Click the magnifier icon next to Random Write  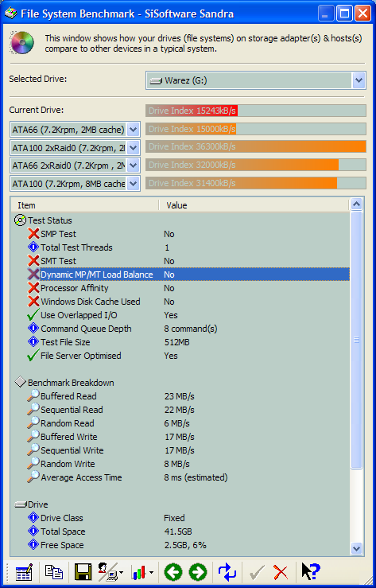33,463
